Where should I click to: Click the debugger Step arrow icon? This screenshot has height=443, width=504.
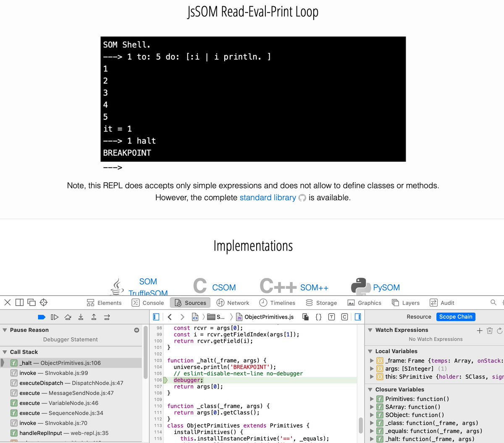pyautogui.click(x=107, y=317)
